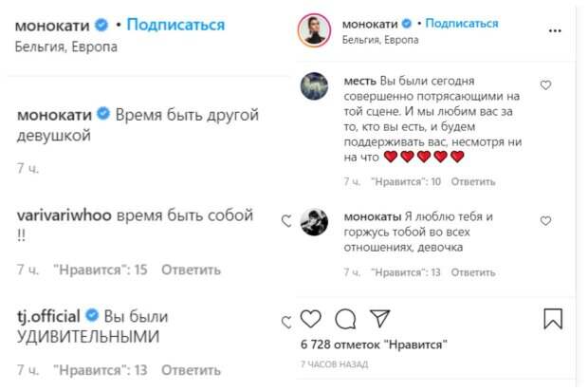Reply to the месть comment
This screenshot has width=588, height=392.
[473, 181]
